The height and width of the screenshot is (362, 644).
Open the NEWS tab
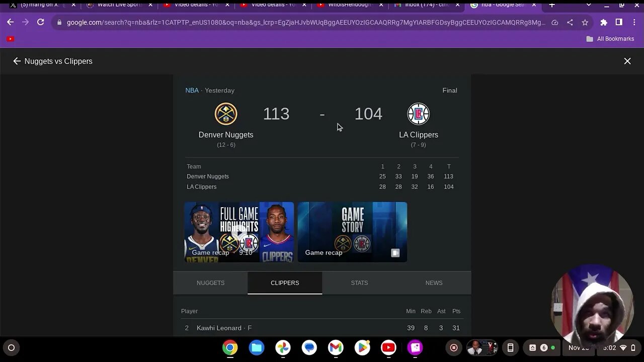click(x=434, y=283)
